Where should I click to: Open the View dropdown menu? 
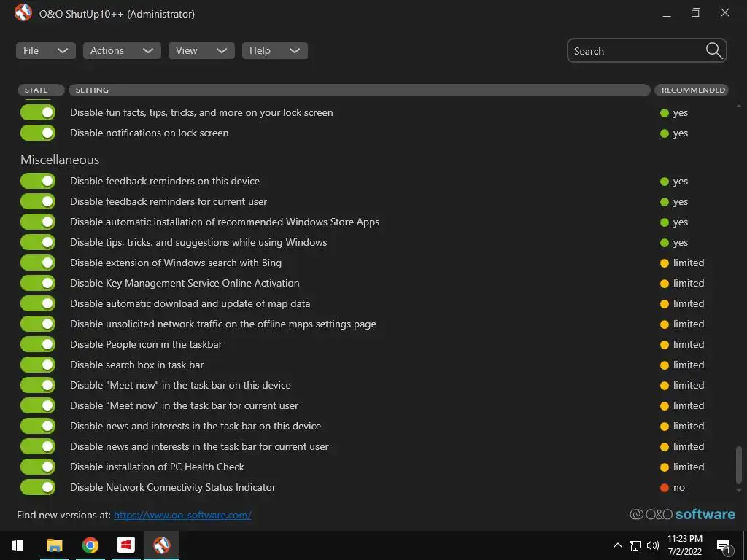tap(201, 50)
